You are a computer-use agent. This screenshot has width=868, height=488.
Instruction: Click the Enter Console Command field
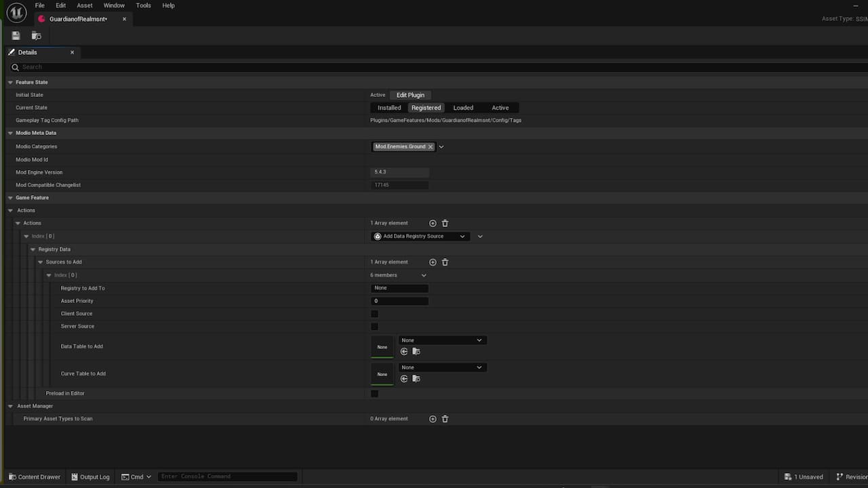coord(227,476)
